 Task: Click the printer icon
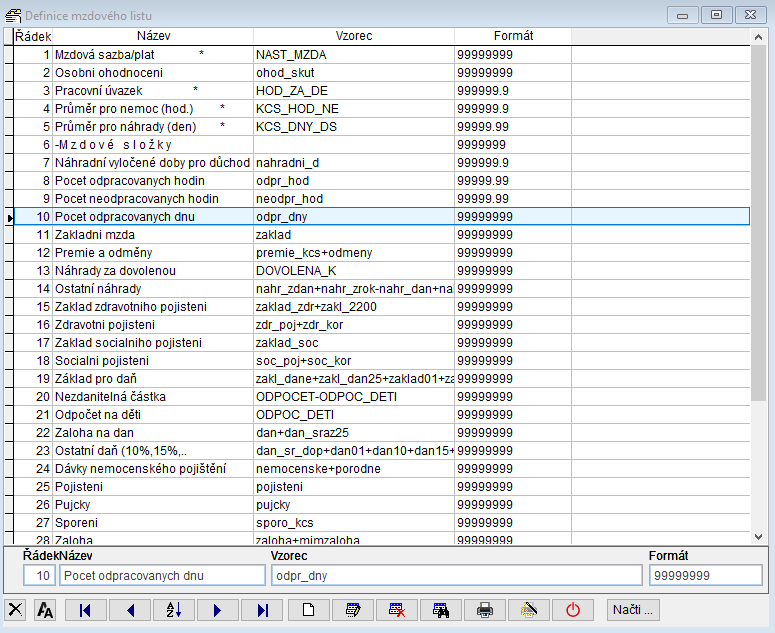(485, 610)
